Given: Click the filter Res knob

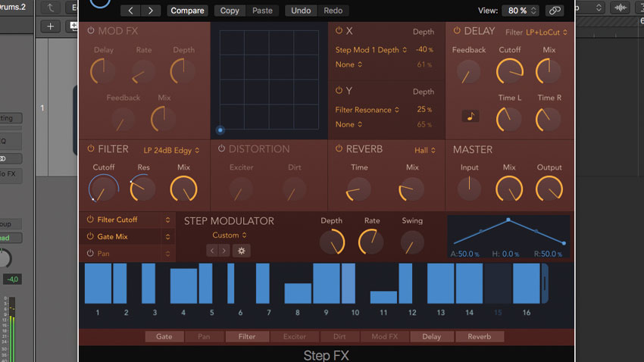Looking at the screenshot, I should (143, 189).
